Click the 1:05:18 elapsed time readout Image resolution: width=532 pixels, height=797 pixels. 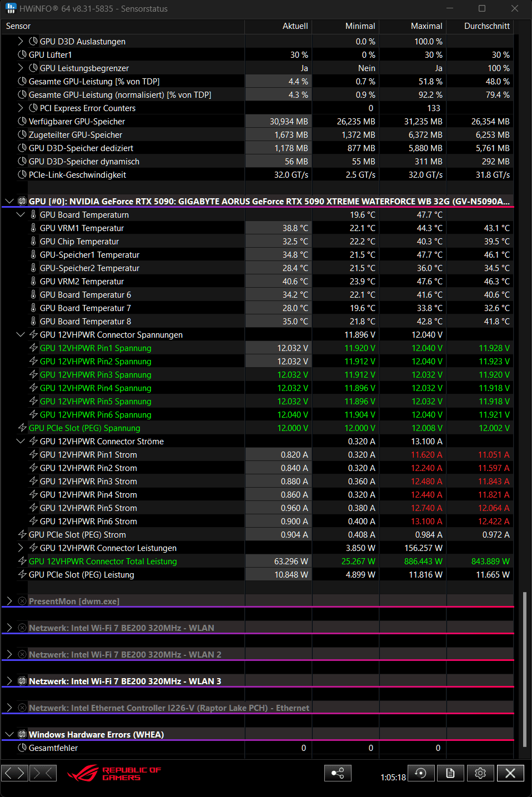click(x=393, y=777)
